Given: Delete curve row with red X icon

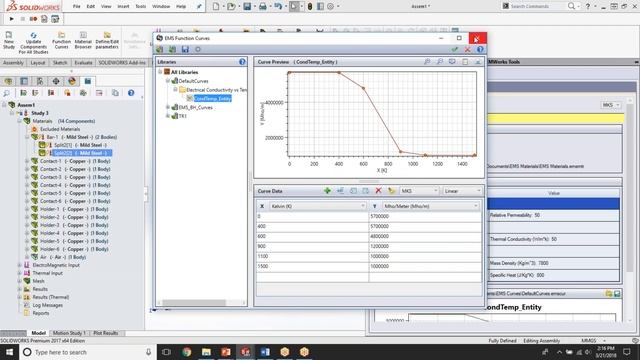Looking at the screenshot, I should tap(378, 191).
